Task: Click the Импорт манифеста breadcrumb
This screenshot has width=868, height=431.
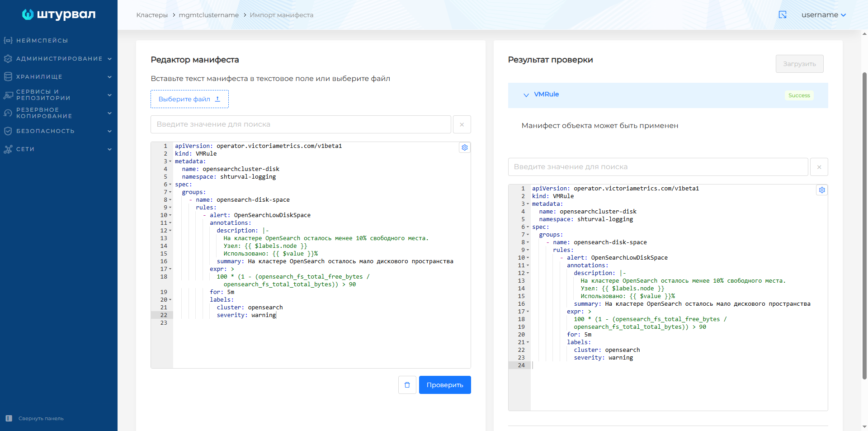Action: 281,15
